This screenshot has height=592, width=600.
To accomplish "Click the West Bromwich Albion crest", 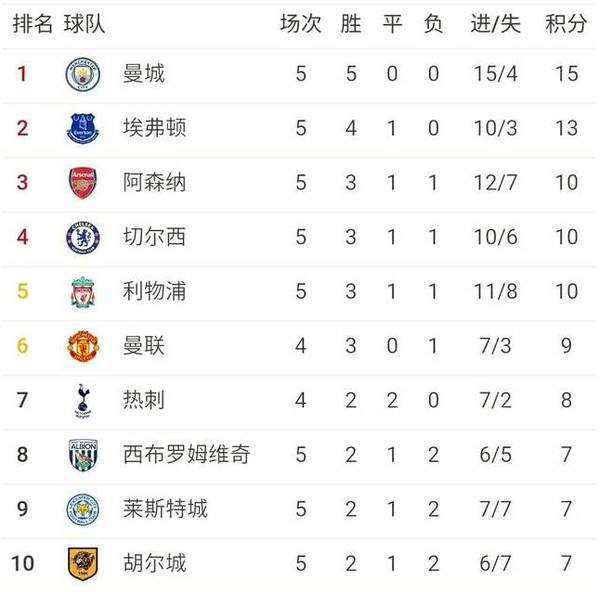I will (82, 454).
